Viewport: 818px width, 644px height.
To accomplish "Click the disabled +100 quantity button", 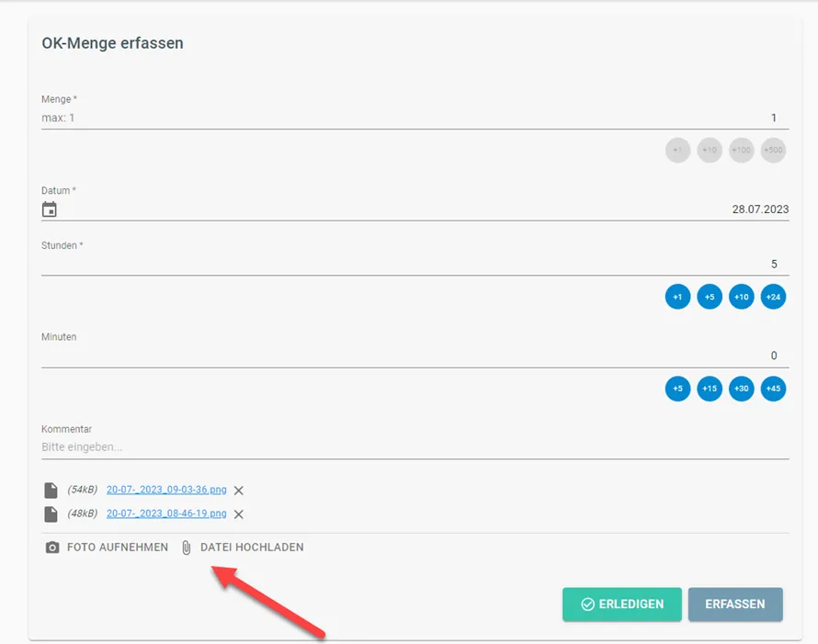I will pyautogui.click(x=742, y=150).
